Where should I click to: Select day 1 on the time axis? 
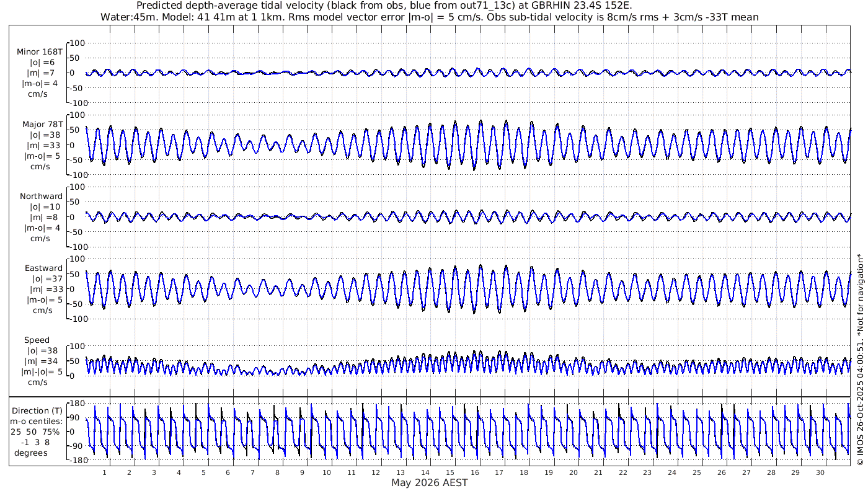pos(104,472)
